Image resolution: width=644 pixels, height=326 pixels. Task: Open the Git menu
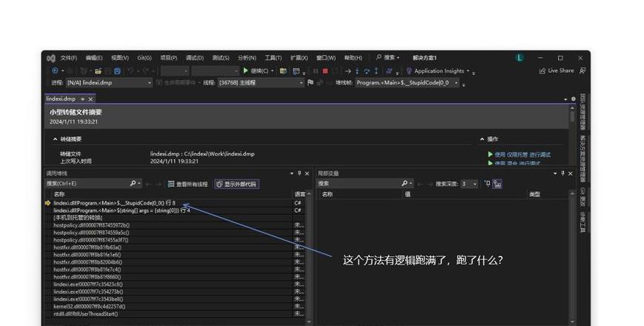[x=145, y=58]
